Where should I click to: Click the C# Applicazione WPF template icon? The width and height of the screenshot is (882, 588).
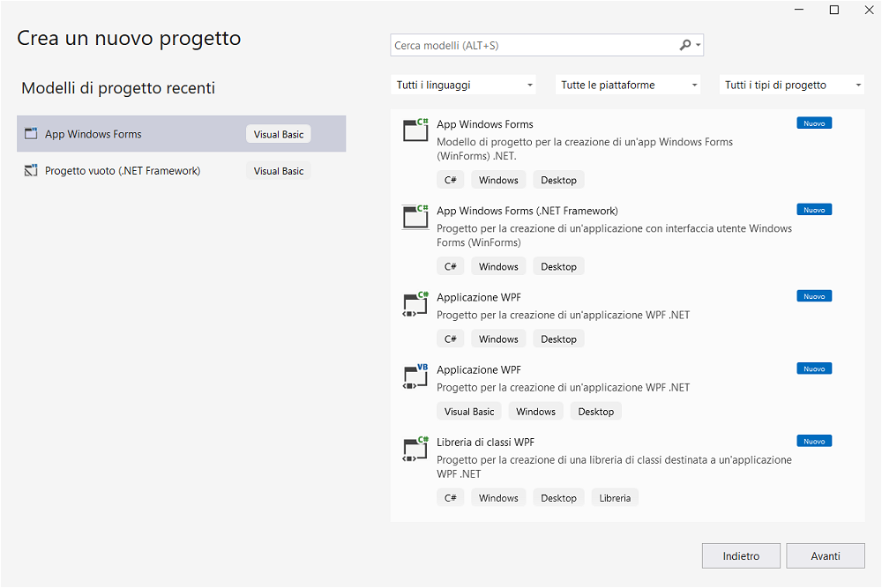click(416, 304)
